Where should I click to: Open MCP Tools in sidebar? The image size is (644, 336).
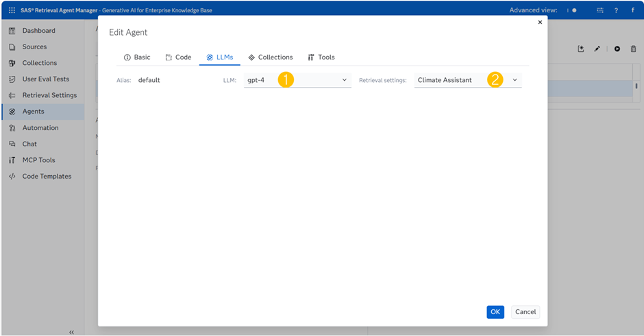click(x=38, y=160)
